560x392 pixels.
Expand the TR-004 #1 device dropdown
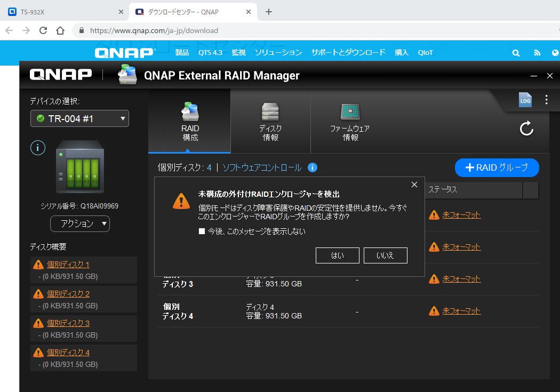point(80,118)
